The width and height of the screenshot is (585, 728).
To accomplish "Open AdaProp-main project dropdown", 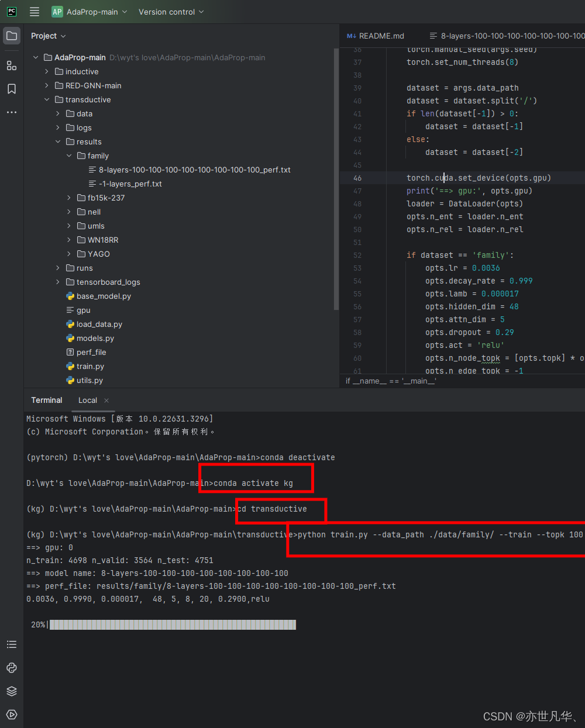I will [97, 12].
